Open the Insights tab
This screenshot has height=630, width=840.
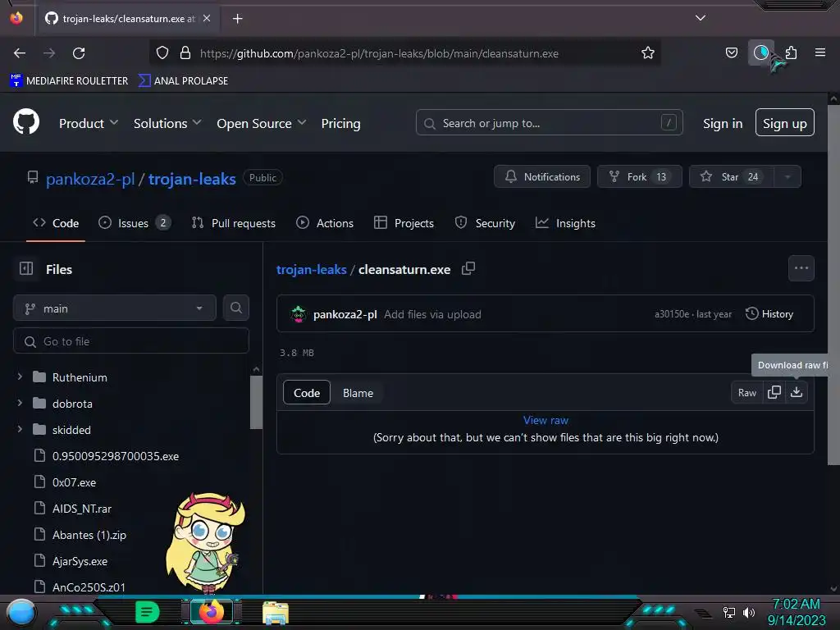pos(566,223)
